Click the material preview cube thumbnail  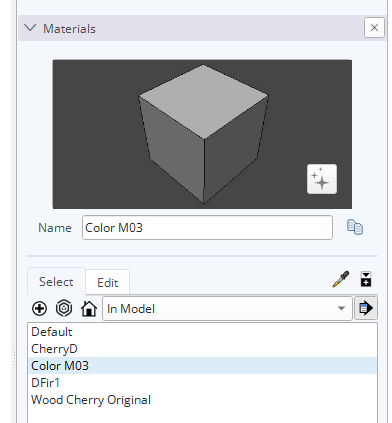202,134
